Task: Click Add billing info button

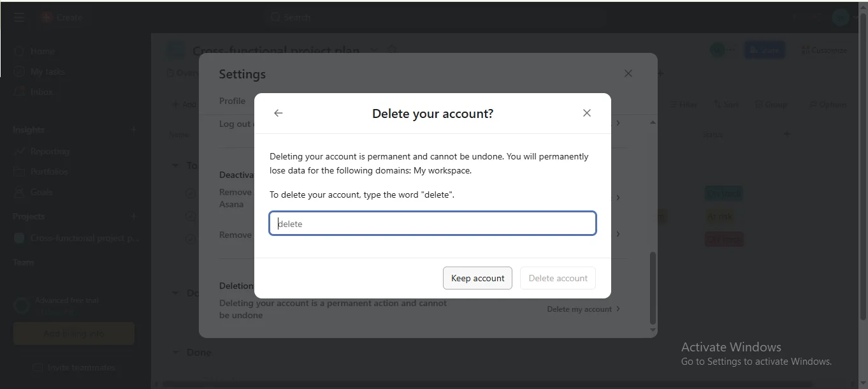Action: click(x=74, y=334)
